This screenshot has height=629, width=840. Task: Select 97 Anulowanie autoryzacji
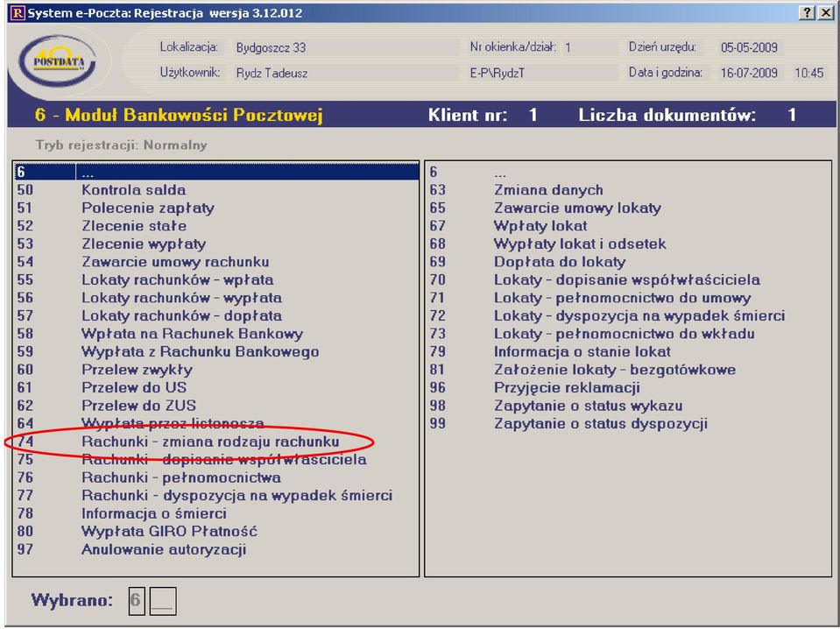coord(215,549)
